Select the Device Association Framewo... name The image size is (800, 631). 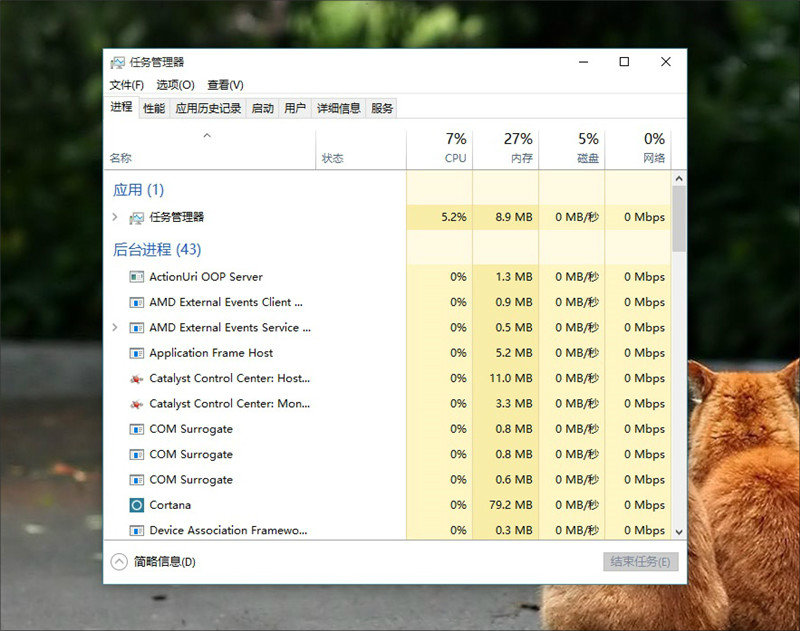228,531
